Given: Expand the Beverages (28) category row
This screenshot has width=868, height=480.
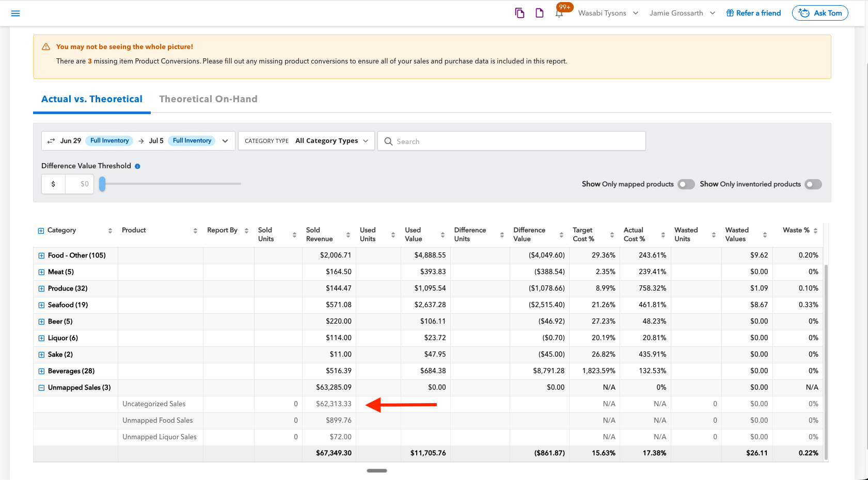Looking at the screenshot, I should tap(41, 371).
